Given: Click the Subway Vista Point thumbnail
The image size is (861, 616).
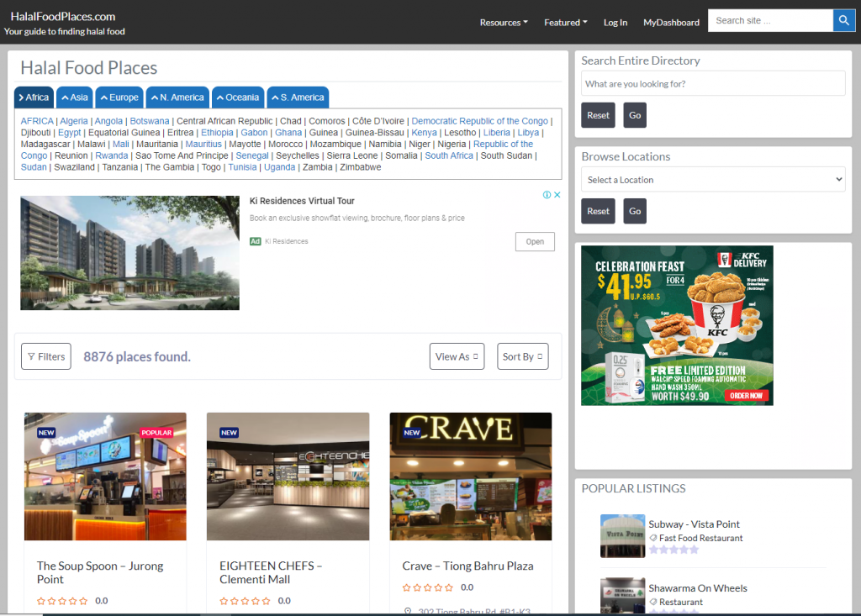Looking at the screenshot, I should tap(623, 536).
